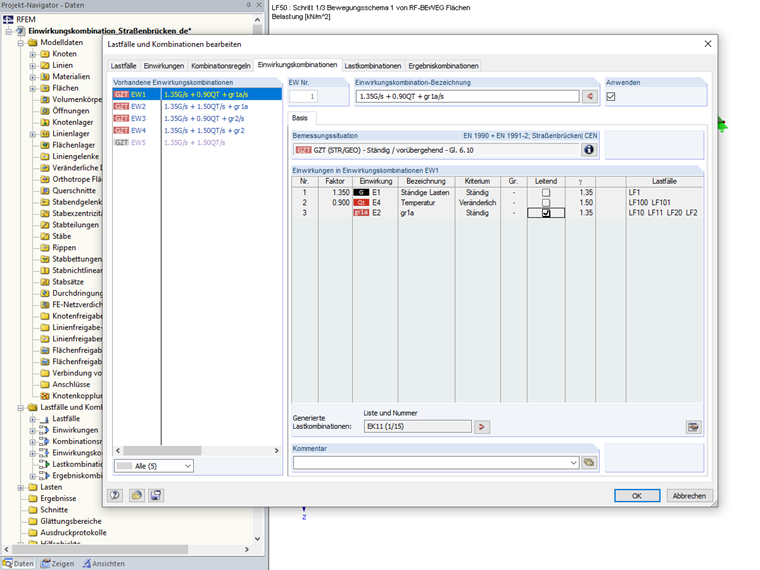Click the open folder icon at dialog bottom

click(x=137, y=495)
